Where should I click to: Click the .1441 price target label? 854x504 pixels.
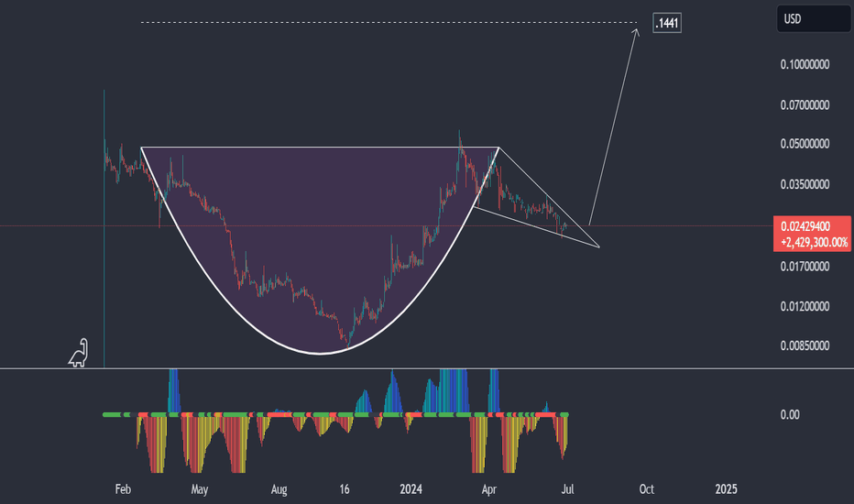pos(667,23)
